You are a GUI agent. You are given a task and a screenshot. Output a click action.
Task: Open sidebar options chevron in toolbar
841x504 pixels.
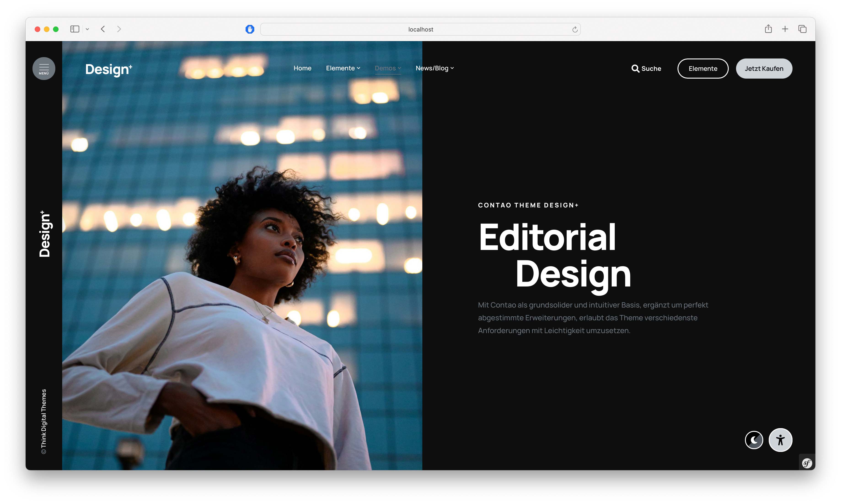point(87,29)
